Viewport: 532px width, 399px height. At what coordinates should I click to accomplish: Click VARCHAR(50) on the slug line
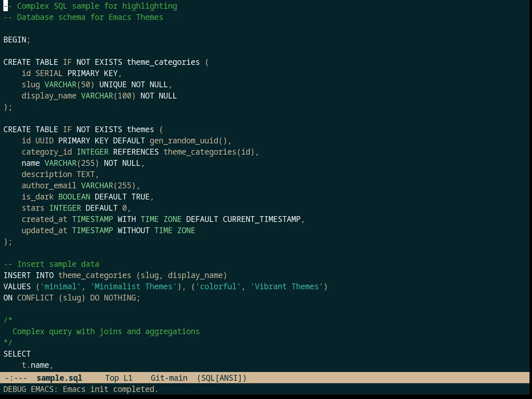[69, 84]
